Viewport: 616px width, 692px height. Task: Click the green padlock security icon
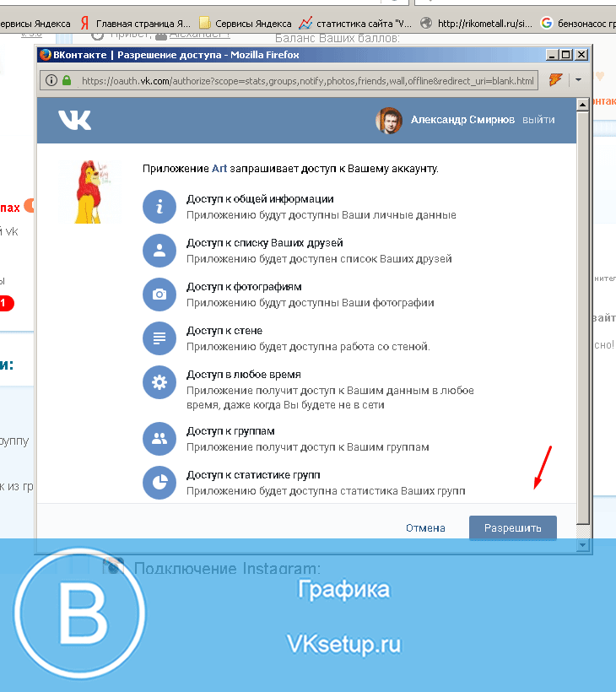[x=67, y=80]
